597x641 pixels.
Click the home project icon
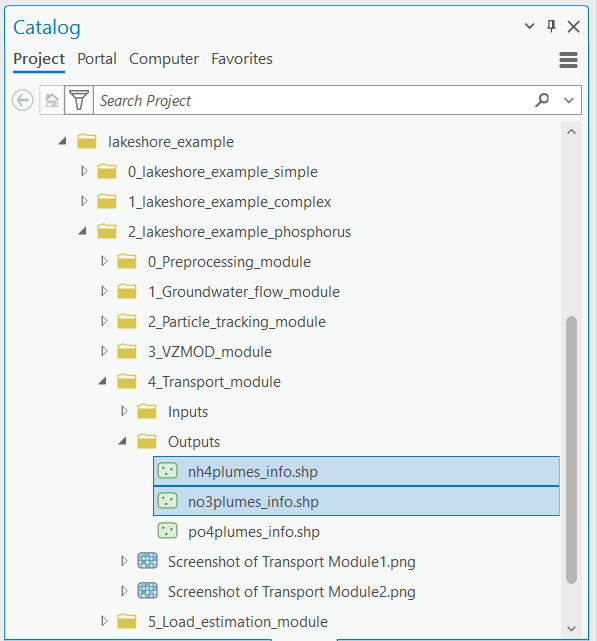click(52, 100)
